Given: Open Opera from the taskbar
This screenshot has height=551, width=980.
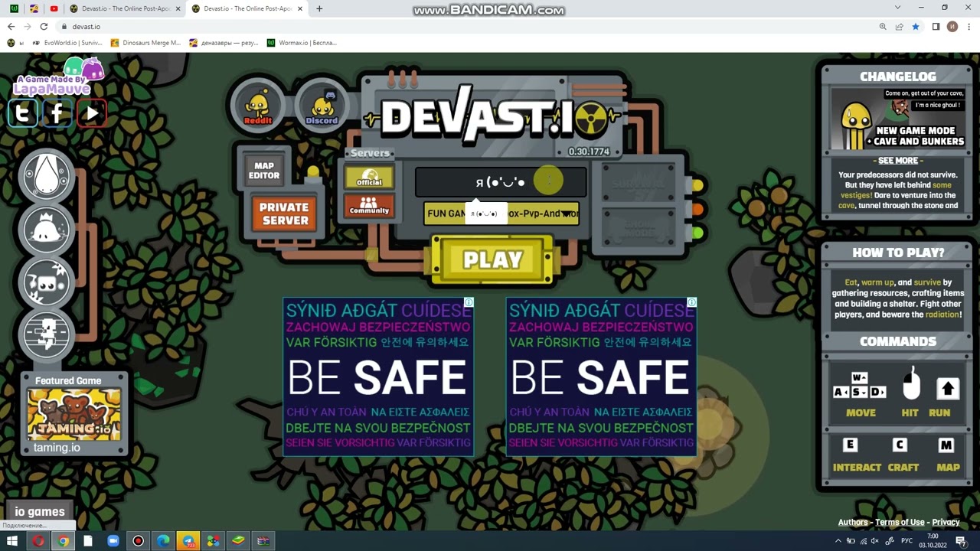Looking at the screenshot, I should click(x=38, y=541).
